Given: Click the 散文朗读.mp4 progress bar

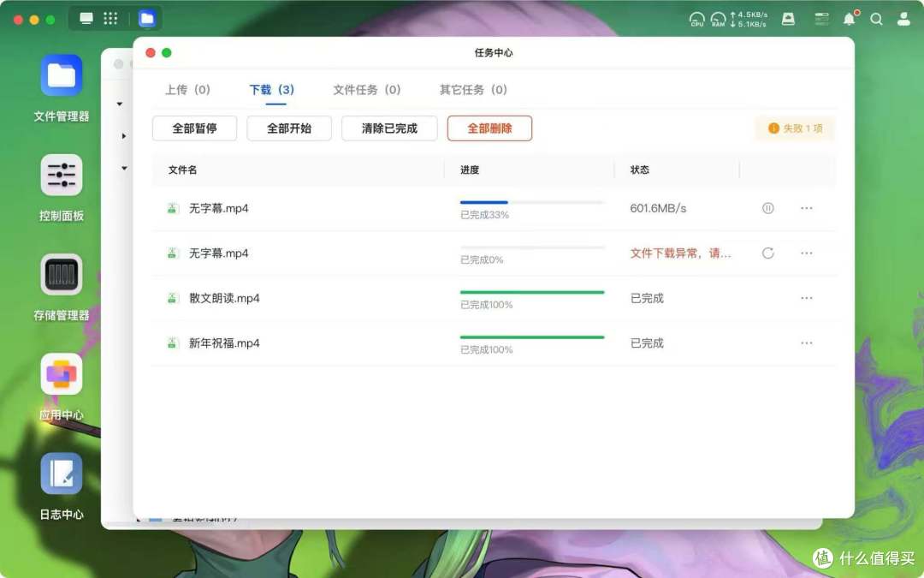Looking at the screenshot, I should tap(532, 292).
